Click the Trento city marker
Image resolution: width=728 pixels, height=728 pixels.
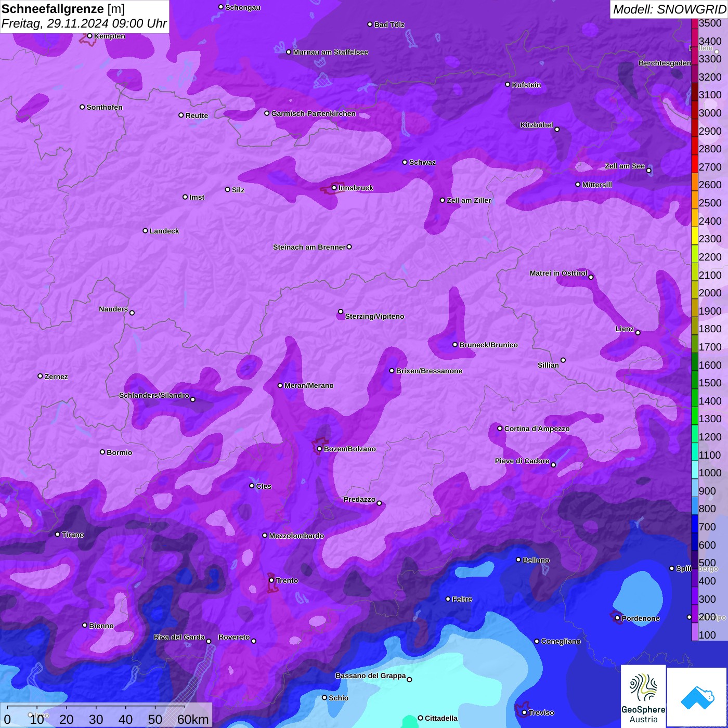(271, 580)
